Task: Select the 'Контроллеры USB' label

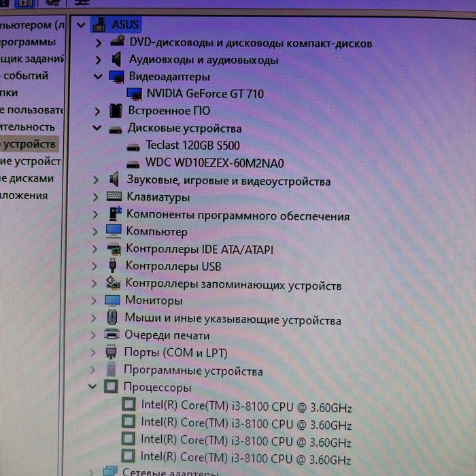Action: pos(173,267)
